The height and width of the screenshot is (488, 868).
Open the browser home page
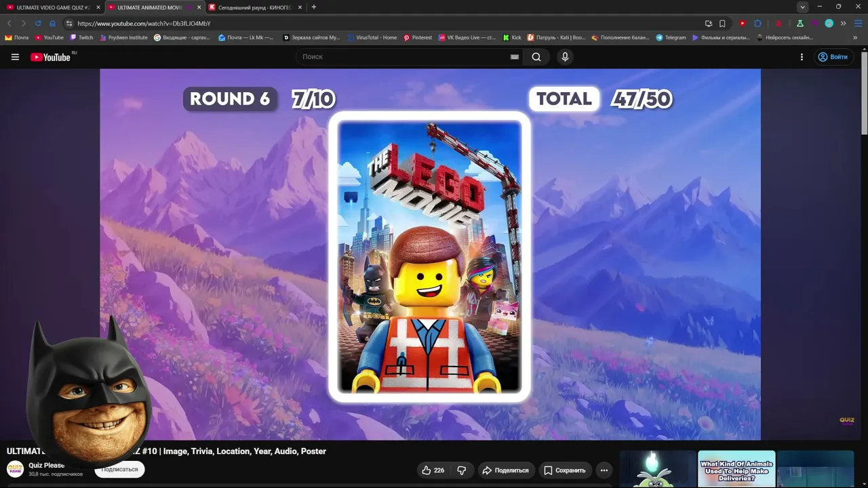52,23
